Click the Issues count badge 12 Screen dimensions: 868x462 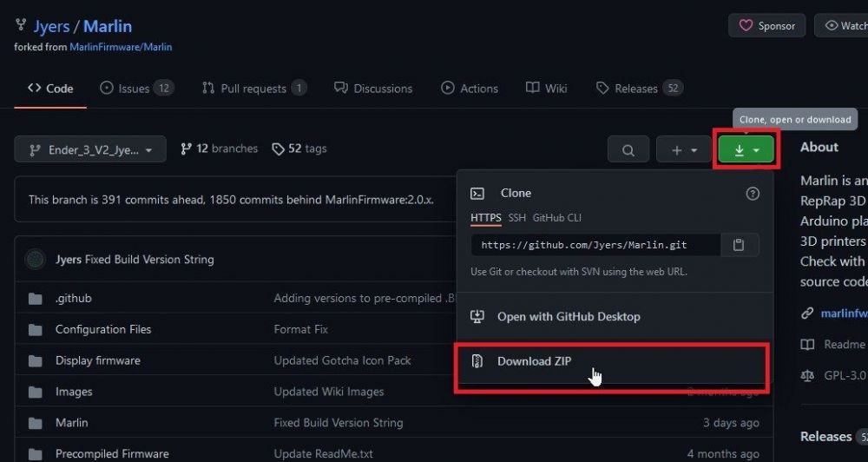(163, 89)
